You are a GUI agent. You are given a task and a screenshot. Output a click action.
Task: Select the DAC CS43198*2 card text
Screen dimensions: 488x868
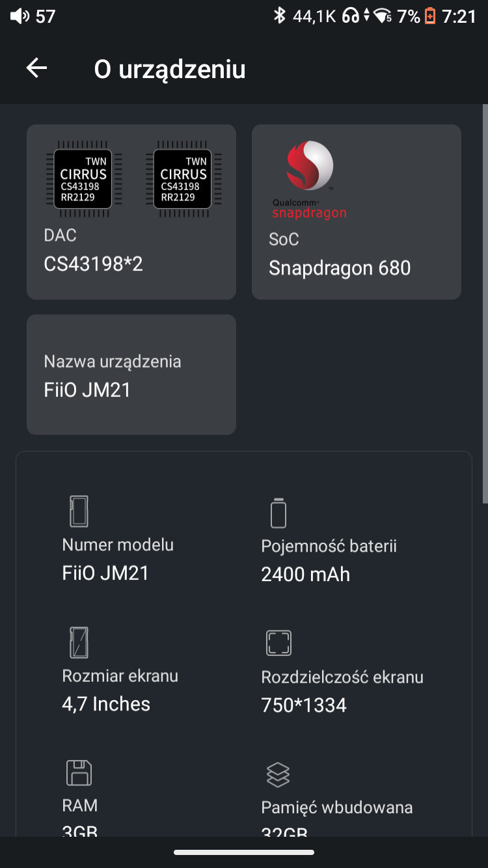tap(93, 264)
